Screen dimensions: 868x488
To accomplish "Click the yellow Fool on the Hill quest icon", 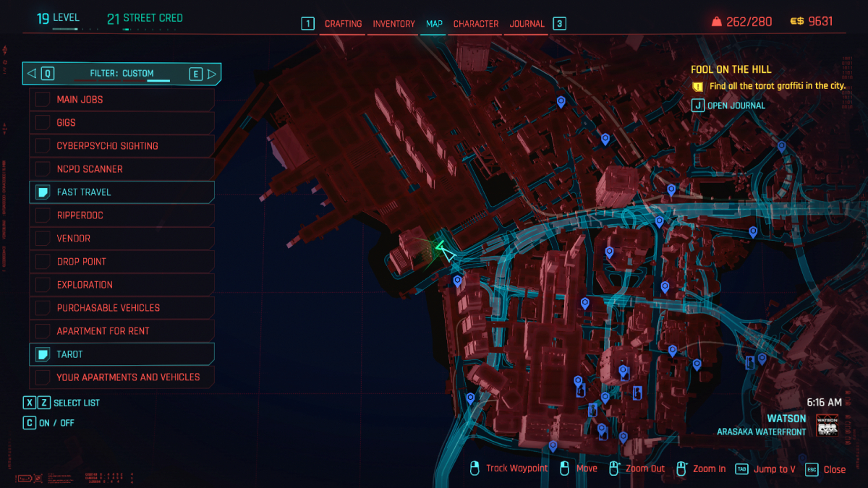I will 697,86.
